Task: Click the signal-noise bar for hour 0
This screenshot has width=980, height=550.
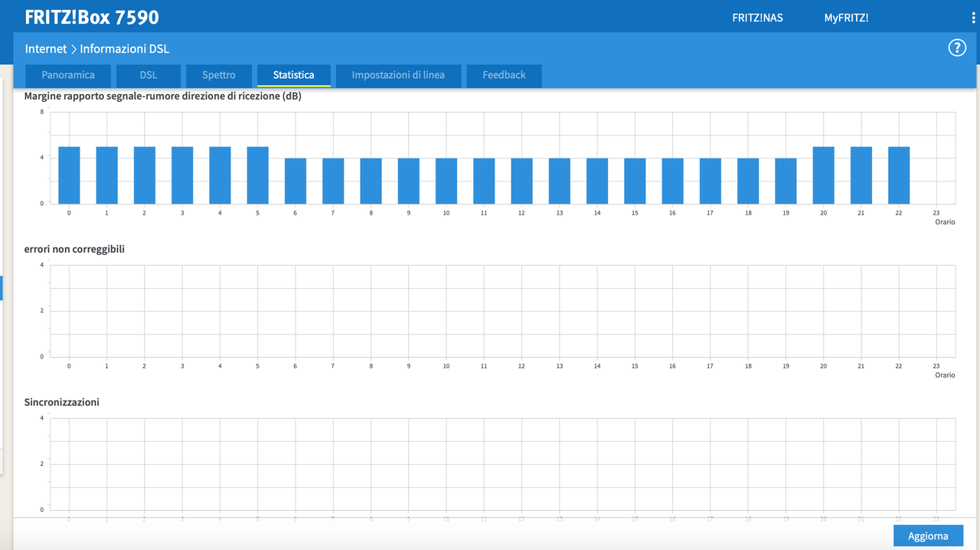Action: 69,175
